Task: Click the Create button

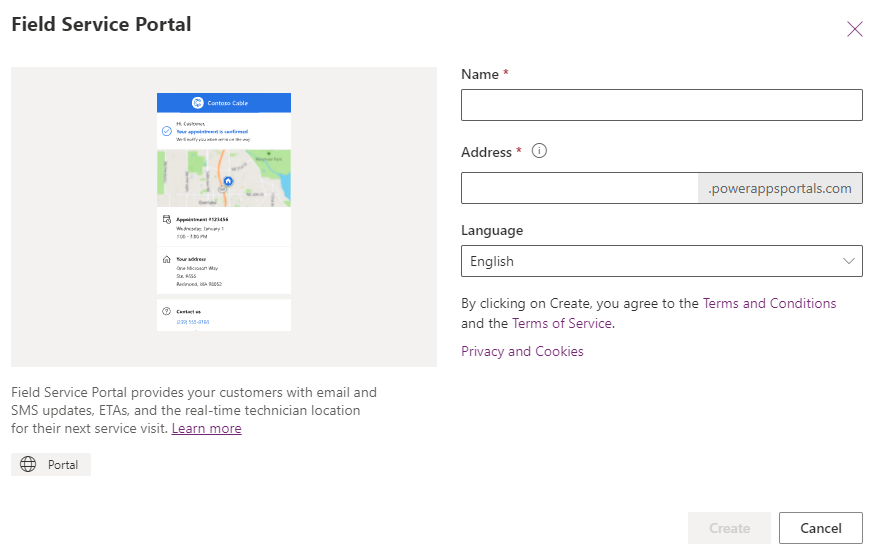Action: click(729, 528)
